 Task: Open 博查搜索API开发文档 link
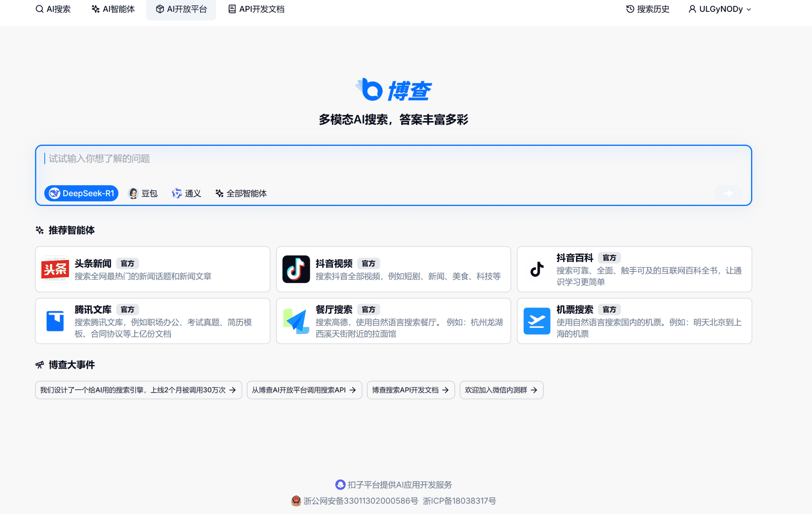point(411,390)
